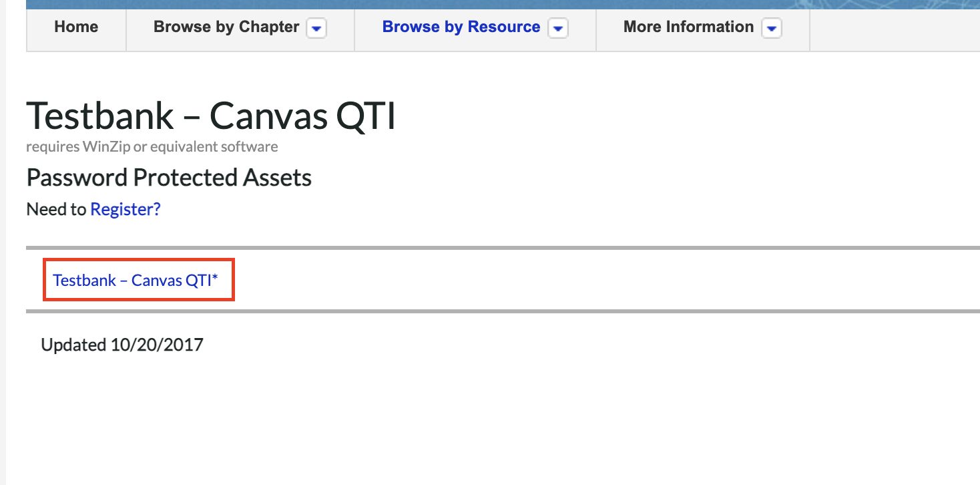This screenshot has height=485, width=980.
Task: Open the Browse by Chapter dropdown arrow
Action: tap(316, 28)
